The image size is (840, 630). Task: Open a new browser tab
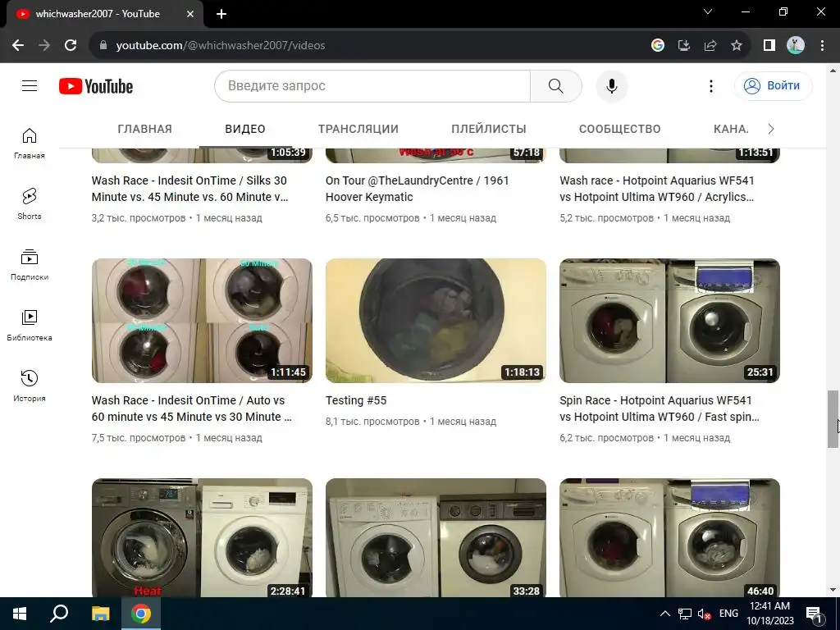click(x=221, y=14)
